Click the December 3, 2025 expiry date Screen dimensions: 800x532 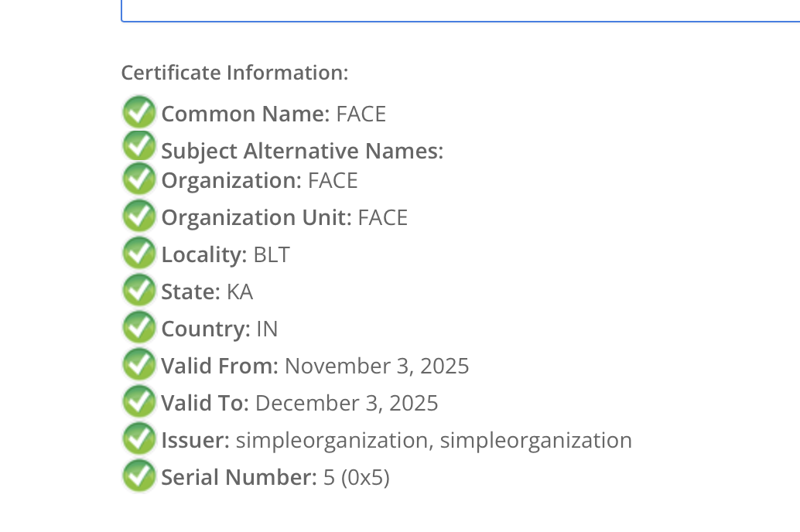pyautogui.click(x=347, y=403)
